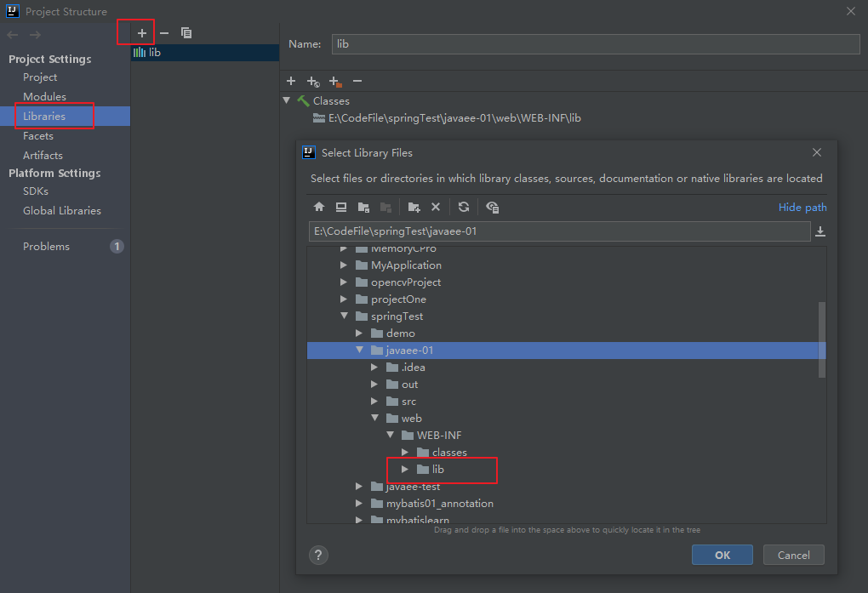Toggle show hidden files and directories
The width and height of the screenshot is (868, 593).
pos(492,207)
